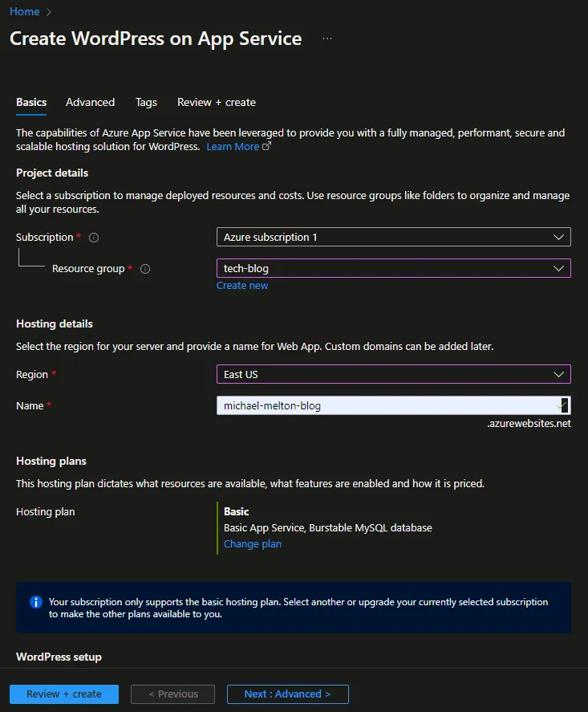Click the Hosting details heading
The height and width of the screenshot is (712, 588).
55,324
